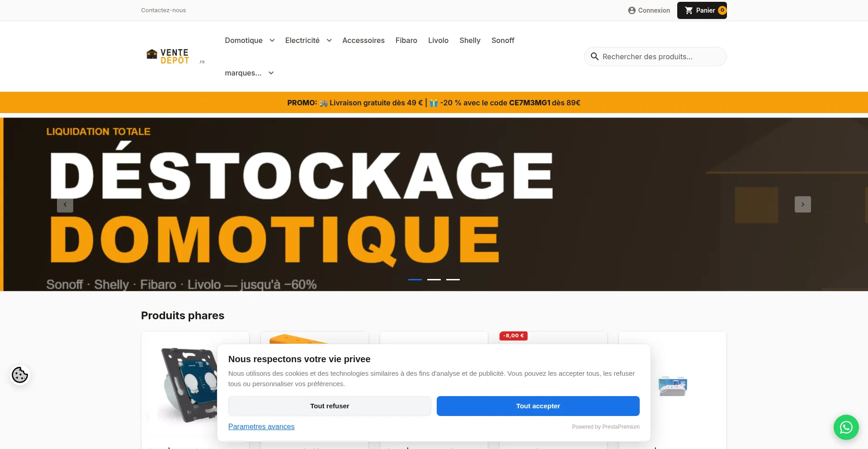Image resolution: width=868 pixels, height=449 pixels.
Task: Click the -8,00 € discount badge
Action: pos(514,336)
